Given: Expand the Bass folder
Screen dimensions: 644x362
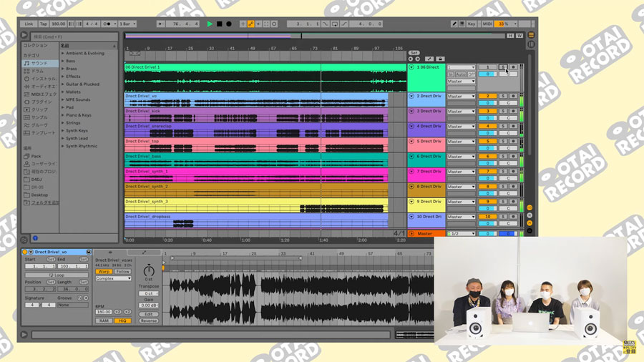Looking at the screenshot, I should 63,61.
